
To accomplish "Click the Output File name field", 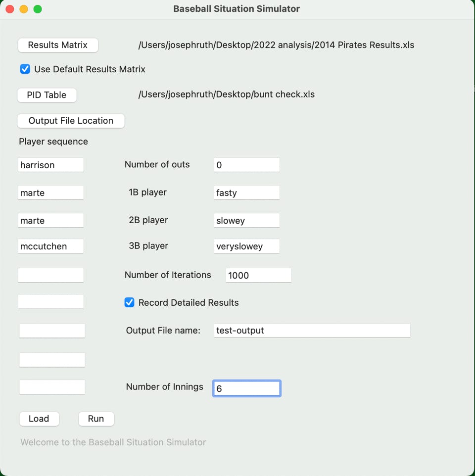I will tap(312, 331).
